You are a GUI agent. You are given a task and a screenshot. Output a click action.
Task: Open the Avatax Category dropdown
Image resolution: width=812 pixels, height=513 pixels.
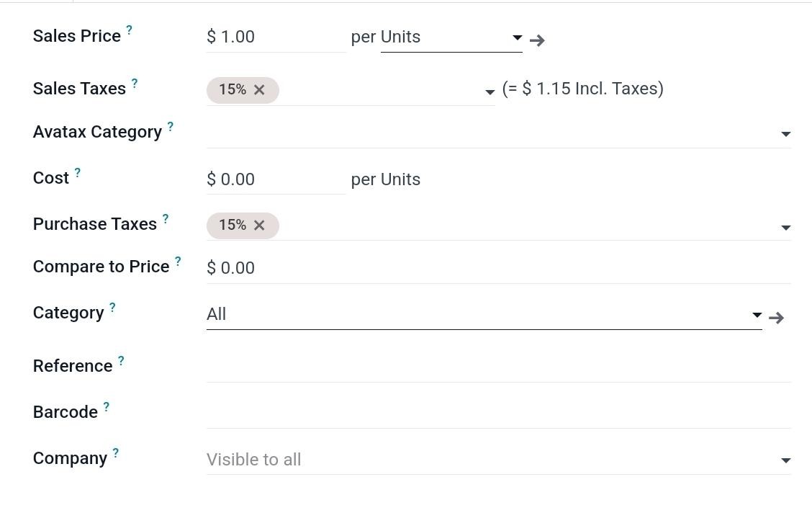pos(785,134)
